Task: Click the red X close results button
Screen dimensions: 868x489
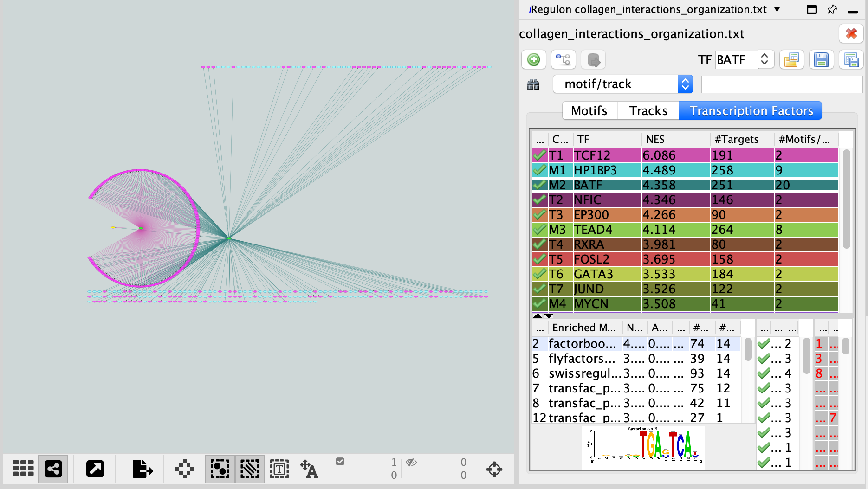Action: pos(851,33)
